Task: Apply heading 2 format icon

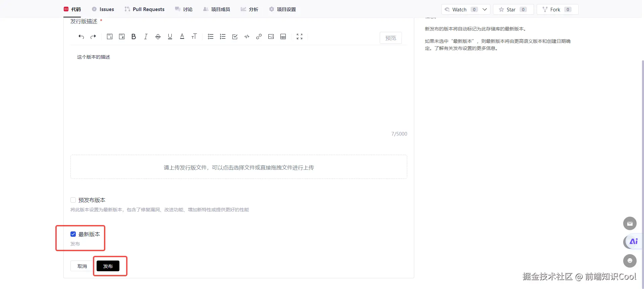Action: [122, 37]
